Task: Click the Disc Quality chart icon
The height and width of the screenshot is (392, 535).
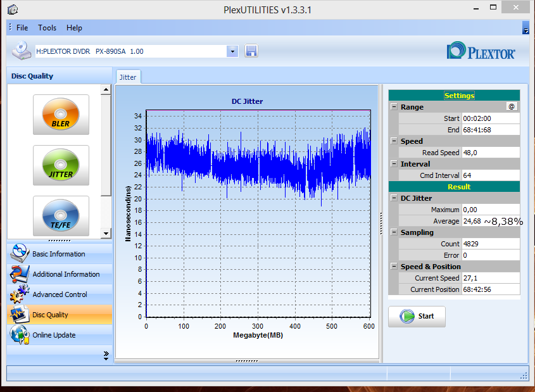Action: tap(20, 314)
